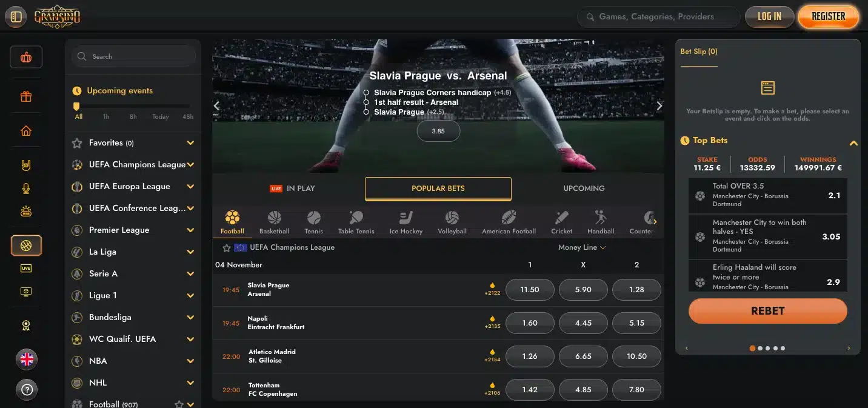Click the REBET button
The height and width of the screenshot is (408, 868).
[767, 310]
